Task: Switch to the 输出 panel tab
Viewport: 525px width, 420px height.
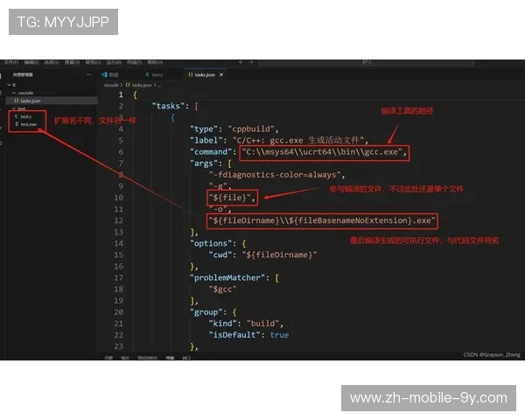Action: 125,357
